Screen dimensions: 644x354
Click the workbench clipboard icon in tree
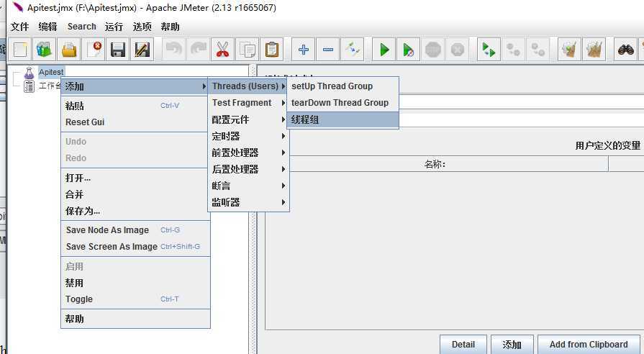tap(29, 86)
